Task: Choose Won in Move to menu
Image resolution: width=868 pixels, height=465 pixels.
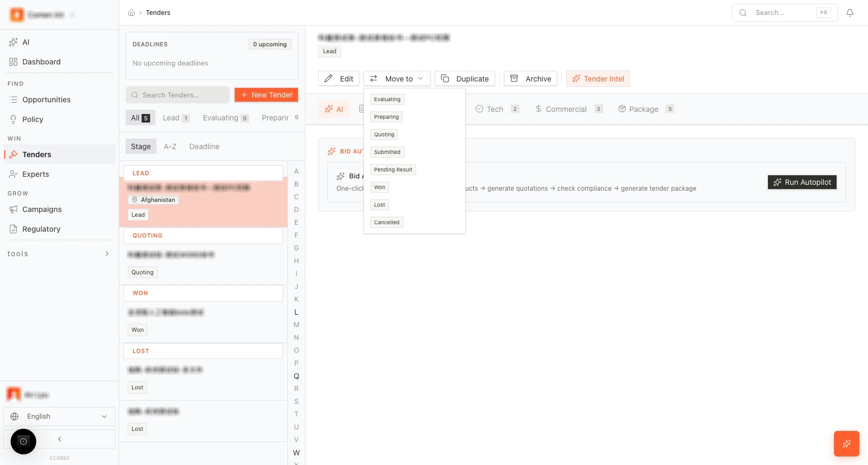Action: pos(379,187)
